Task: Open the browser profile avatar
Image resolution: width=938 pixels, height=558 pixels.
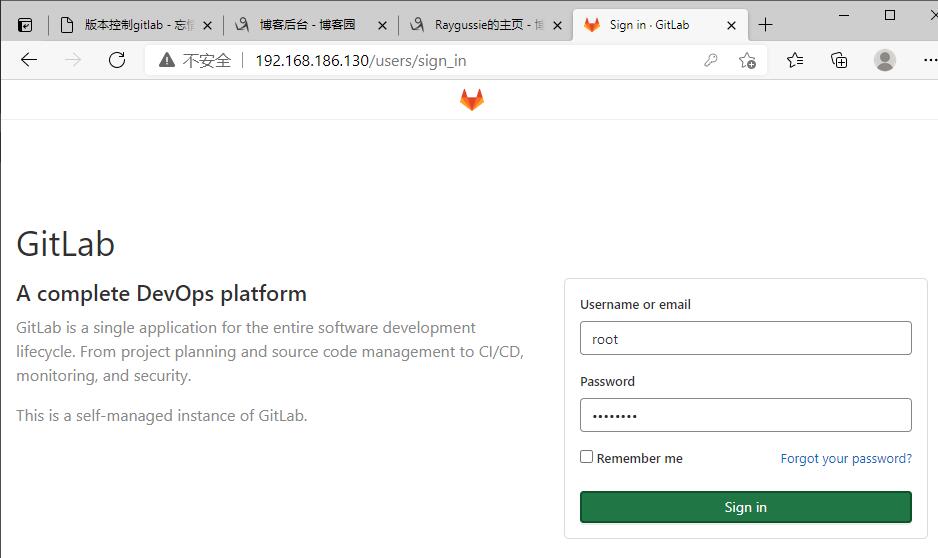Action: point(885,60)
